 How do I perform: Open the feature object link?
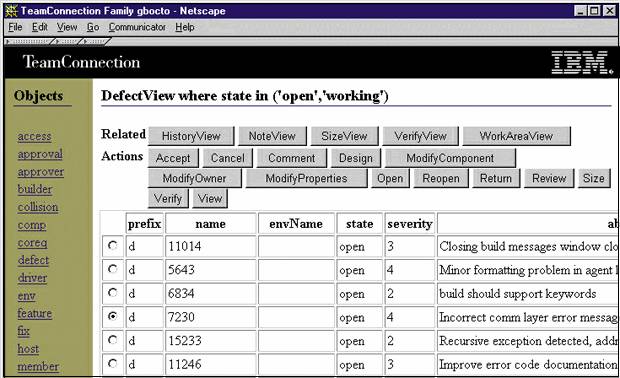pyautogui.click(x=35, y=314)
